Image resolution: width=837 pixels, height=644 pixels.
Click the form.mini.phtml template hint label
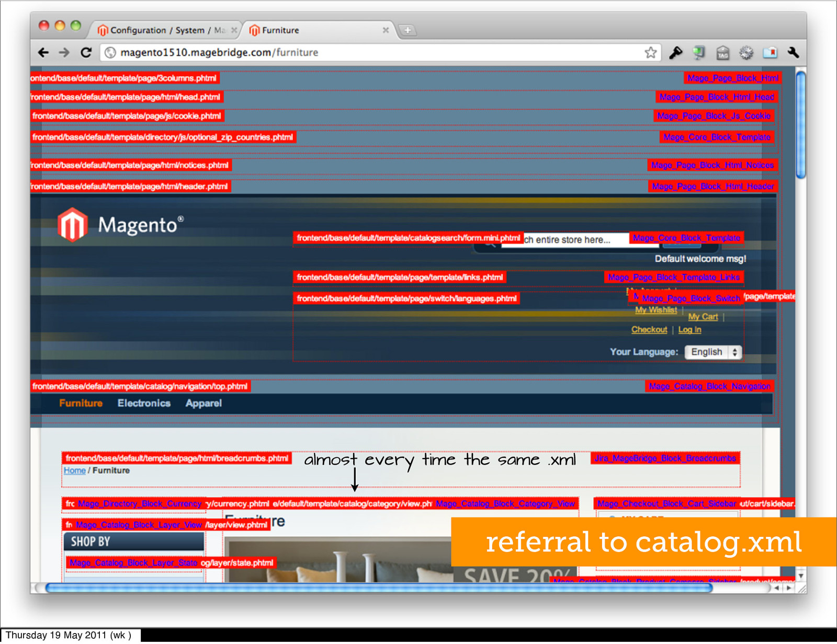click(409, 238)
